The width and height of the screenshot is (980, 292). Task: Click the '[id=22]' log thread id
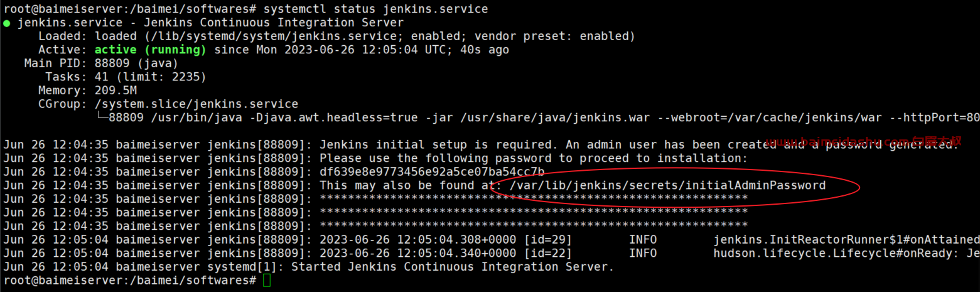(x=547, y=254)
